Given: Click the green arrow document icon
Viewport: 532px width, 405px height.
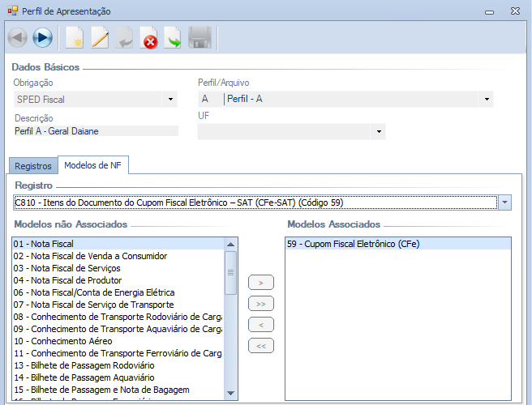Looking at the screenshot, I should tap(174, 38).
